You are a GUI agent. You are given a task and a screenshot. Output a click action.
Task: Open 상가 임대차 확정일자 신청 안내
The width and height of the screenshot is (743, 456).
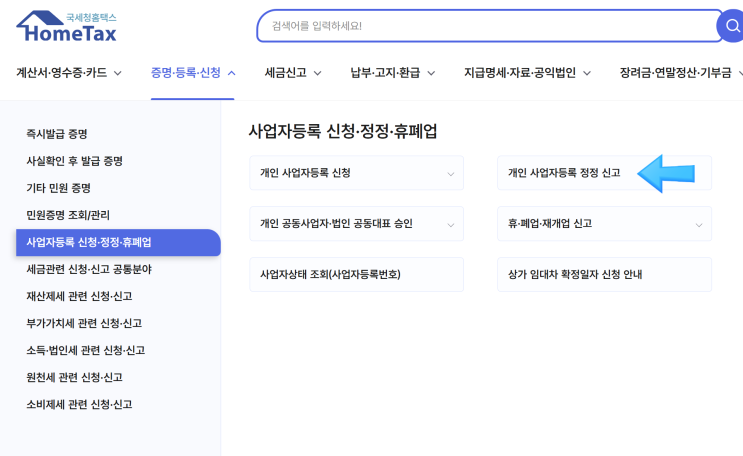point(575,275)
